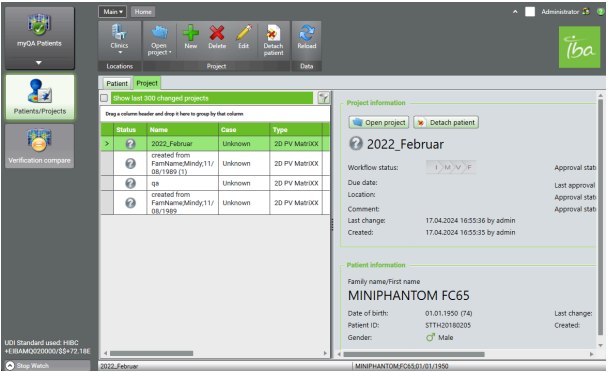Click the details panel horizontal scrollbar thumb
Viewport: 608px width, 372px height.
tap(414, 354)
